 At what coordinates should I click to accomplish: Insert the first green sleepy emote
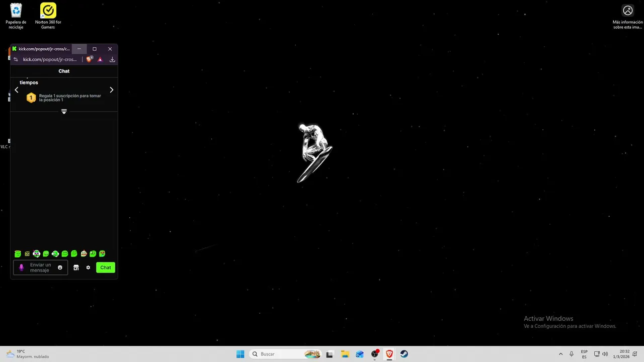point(18,254)
